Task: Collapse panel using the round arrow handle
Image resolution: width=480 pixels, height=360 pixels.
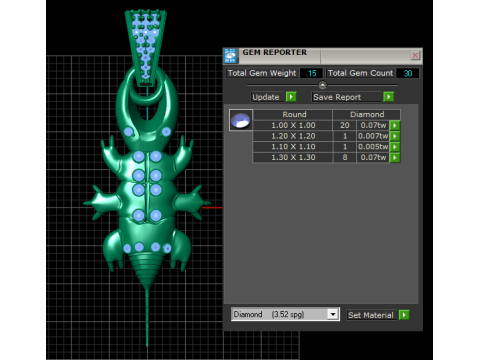Action: click(x=322, y=85)
